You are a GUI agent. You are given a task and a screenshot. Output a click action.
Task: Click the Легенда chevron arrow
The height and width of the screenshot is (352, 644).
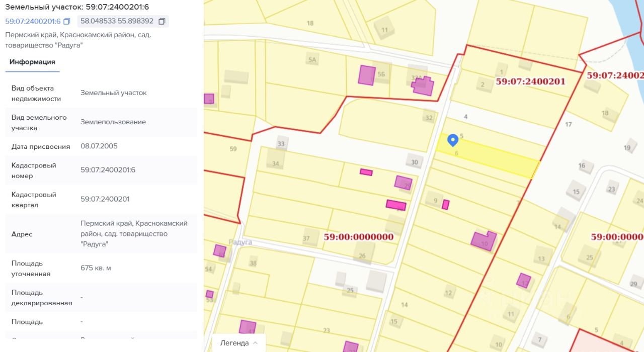coord(255,343)
